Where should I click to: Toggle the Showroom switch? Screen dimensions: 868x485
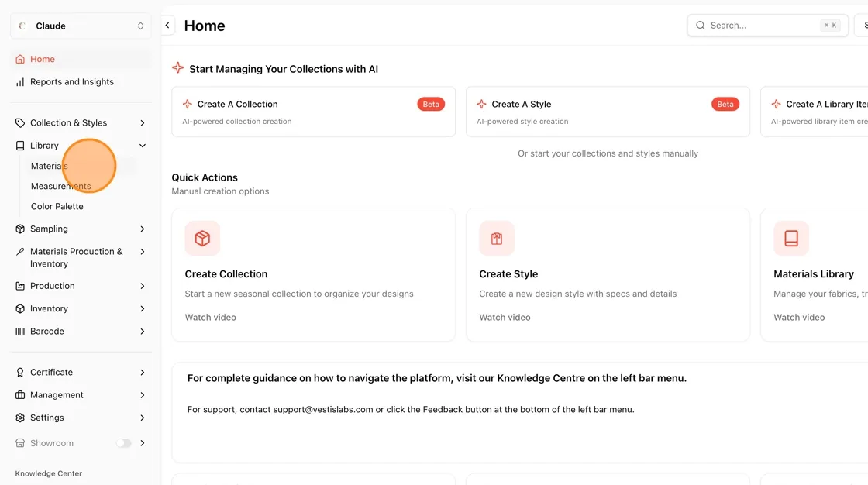click(x=123, y=443)
